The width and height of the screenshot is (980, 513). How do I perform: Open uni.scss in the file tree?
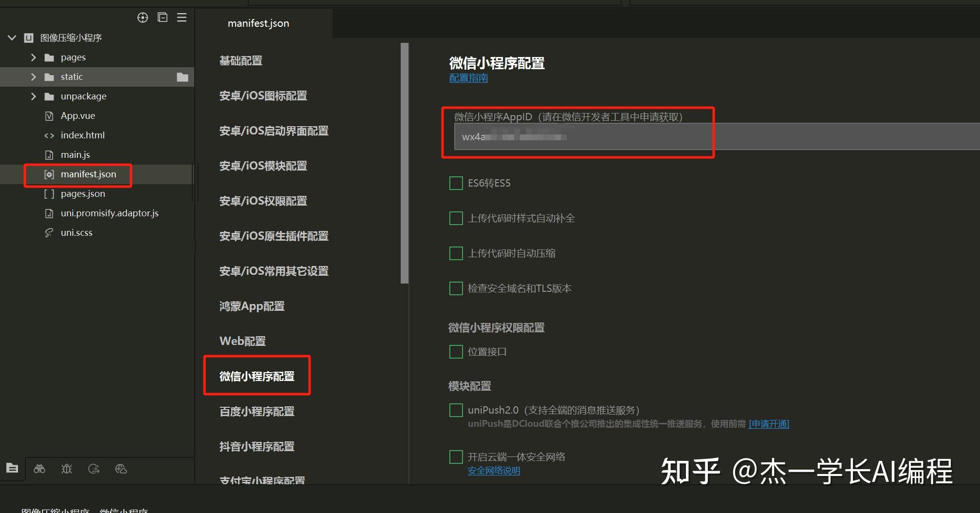(x=76, y=233)
